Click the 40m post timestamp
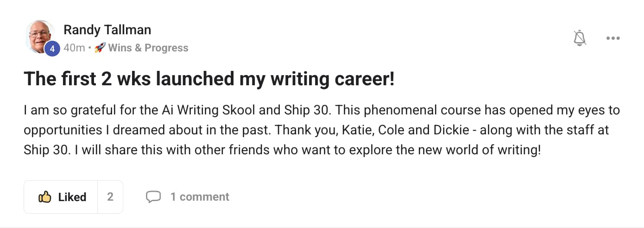The image size is (644, 228). coord(74,48)
